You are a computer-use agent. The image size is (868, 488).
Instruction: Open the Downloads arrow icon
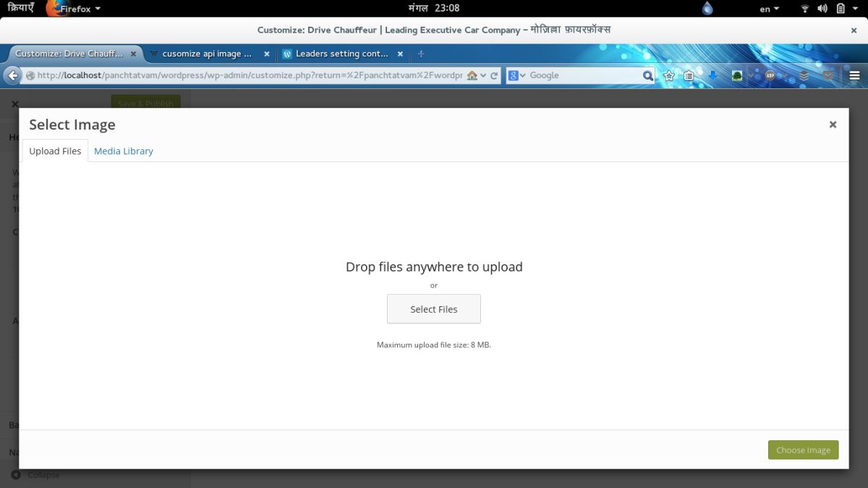point(712,75)
